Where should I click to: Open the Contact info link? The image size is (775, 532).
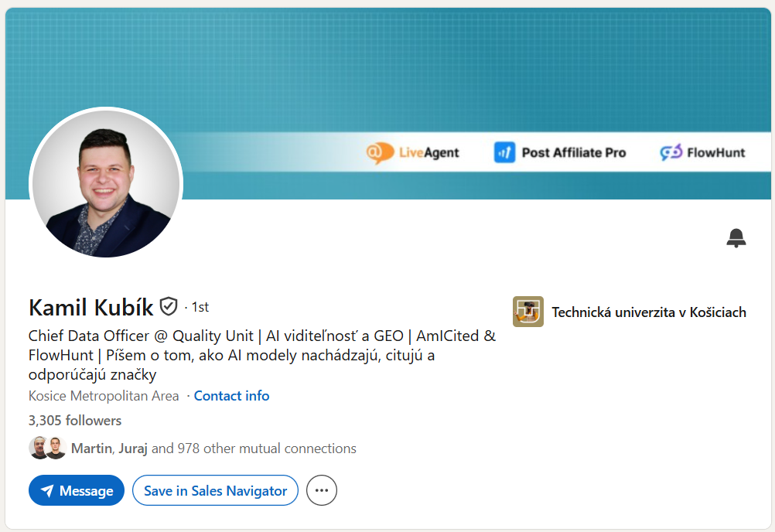pyautogui.click(x=231, y=396)
